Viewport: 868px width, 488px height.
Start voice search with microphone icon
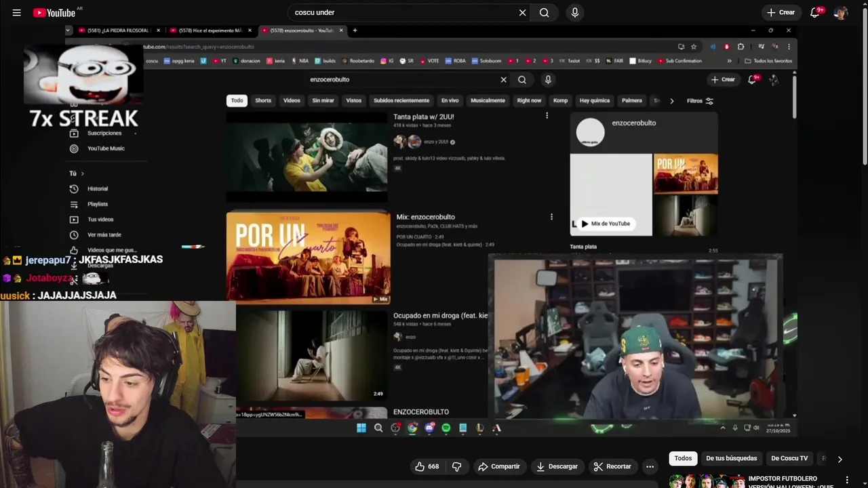point(575,12)
